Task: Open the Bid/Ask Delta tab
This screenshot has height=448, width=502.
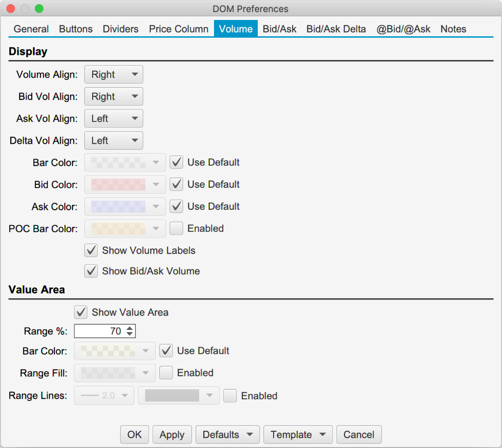Action: coord(336,29)
